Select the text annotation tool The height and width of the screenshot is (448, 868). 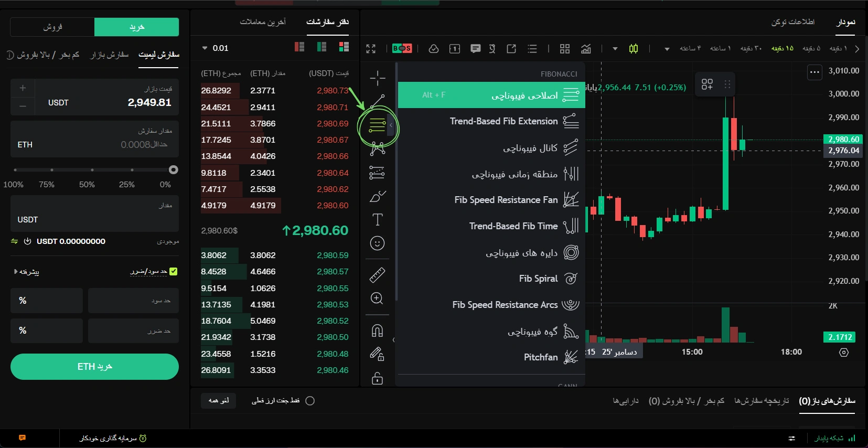(x=377, y=220)
